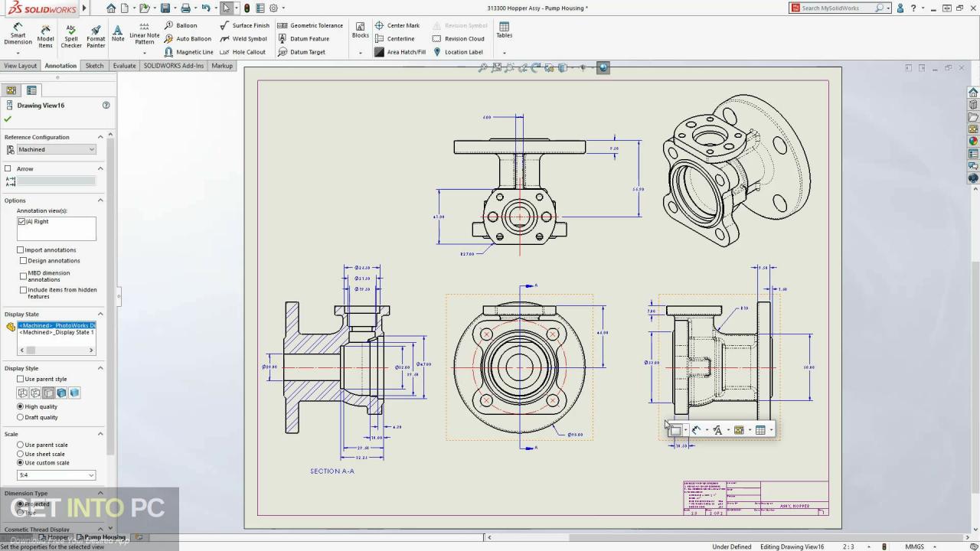This screenshot has height=551, width=980.
Task: Check Include items from hidden features
Action: click(x=24, y=290)
